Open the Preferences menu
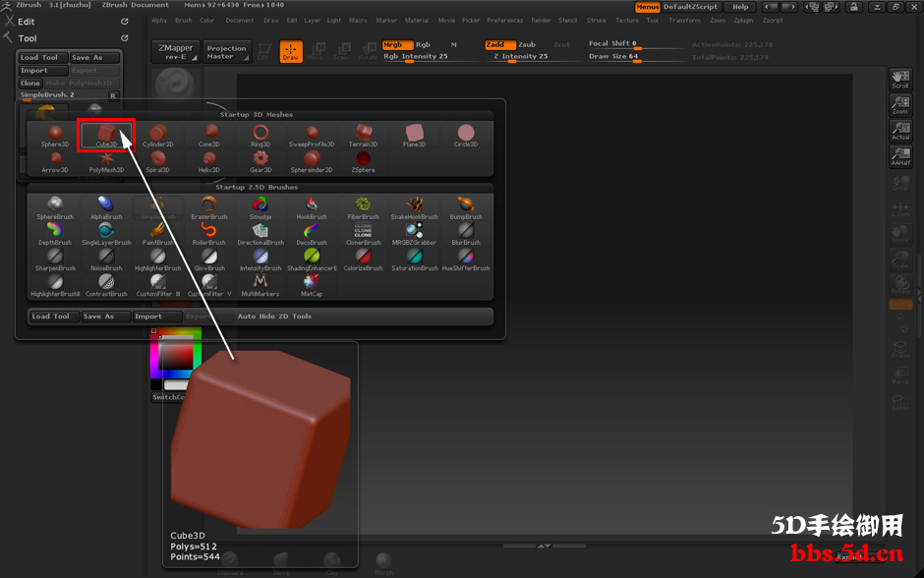Viewport: 924px width, 578px height. (x=505, y=20)
